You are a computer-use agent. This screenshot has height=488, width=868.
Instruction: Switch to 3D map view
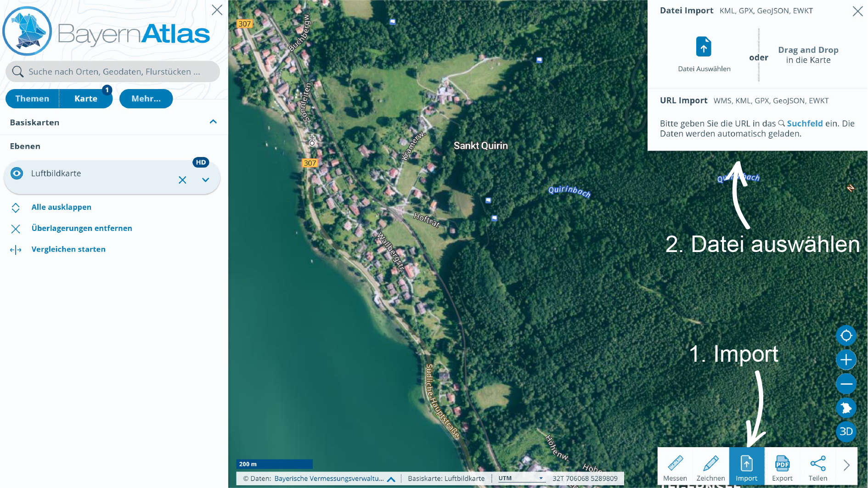coord(846,432)
